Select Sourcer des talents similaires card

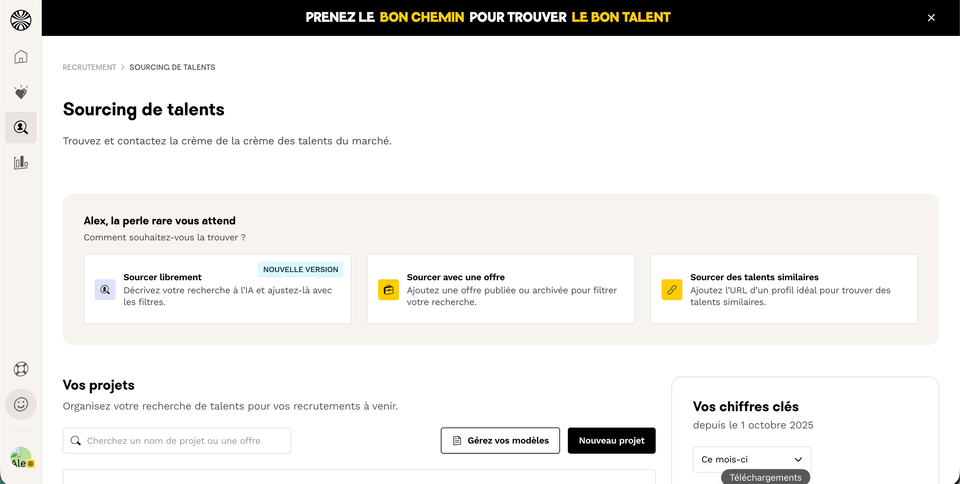pyautogui.click(x=784, y=289)
